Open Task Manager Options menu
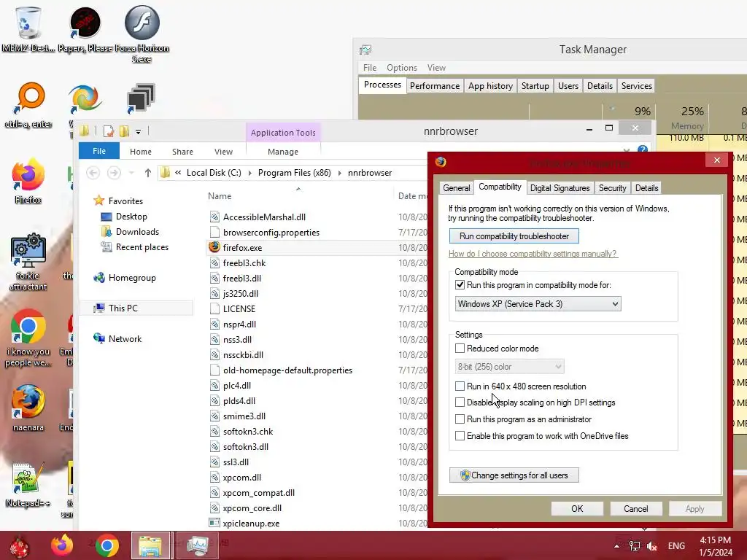Screen dimensions: 747x560 [x=402, y=68]
